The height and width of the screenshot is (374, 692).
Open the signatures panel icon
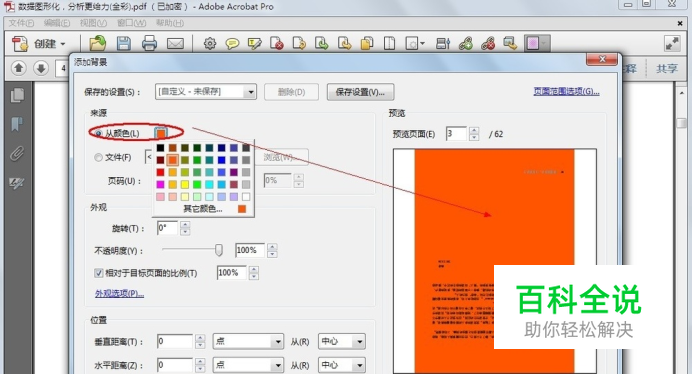click(17, 182)
